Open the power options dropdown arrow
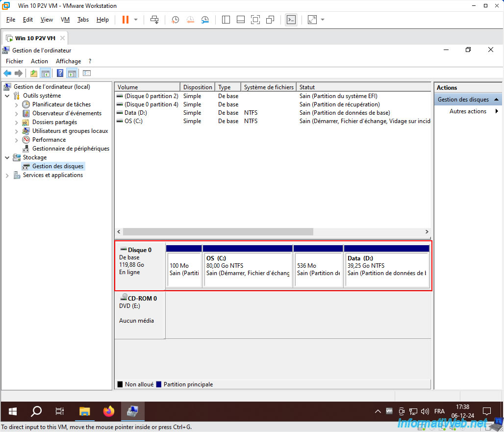Screen dimensions: 504x432 pyautogui.click(x=136, y=20)
